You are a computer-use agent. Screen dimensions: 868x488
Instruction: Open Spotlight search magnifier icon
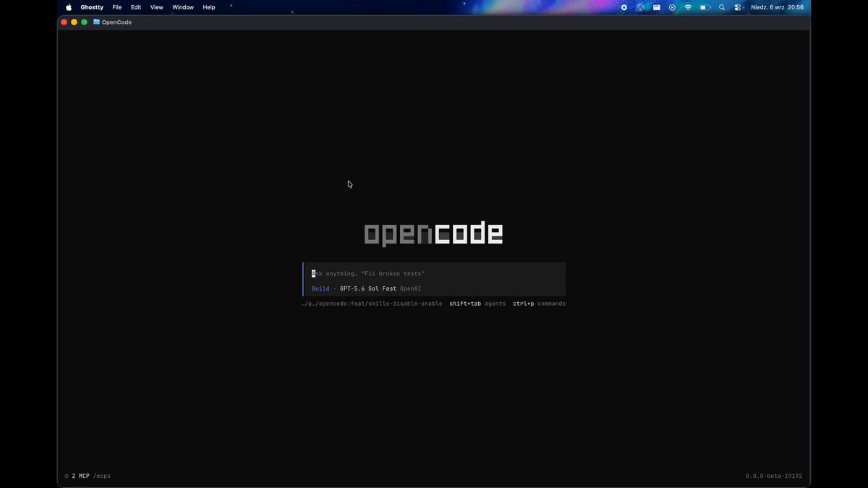point(722,7)
